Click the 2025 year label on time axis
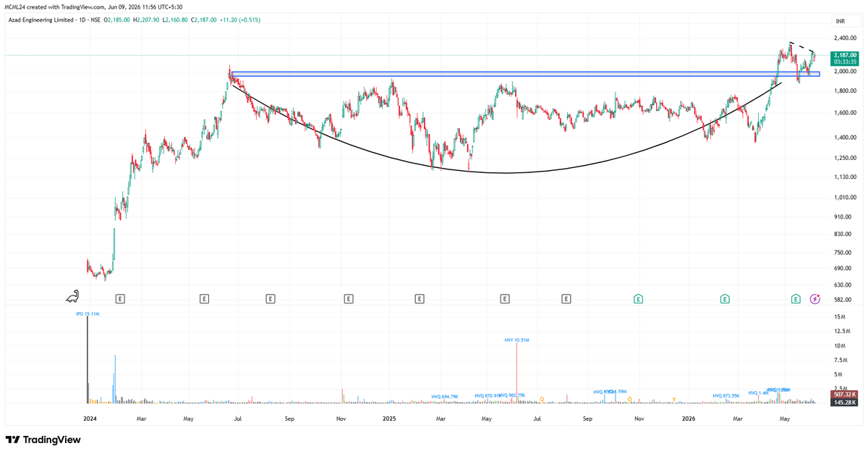868x454 pixels. tap(389, 419)
